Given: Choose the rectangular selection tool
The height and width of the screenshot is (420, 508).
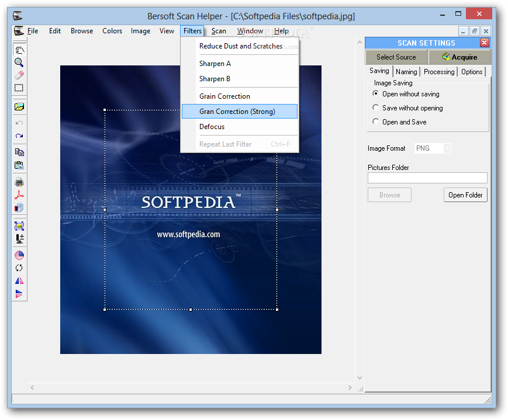Looking at the screenshot, I should coord(19,88).
